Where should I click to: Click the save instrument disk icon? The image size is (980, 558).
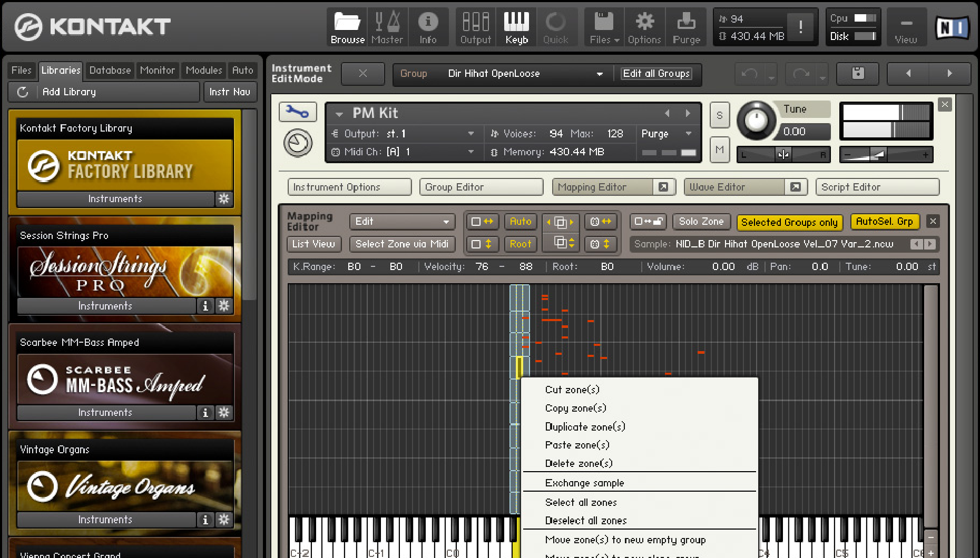(858, 74)
